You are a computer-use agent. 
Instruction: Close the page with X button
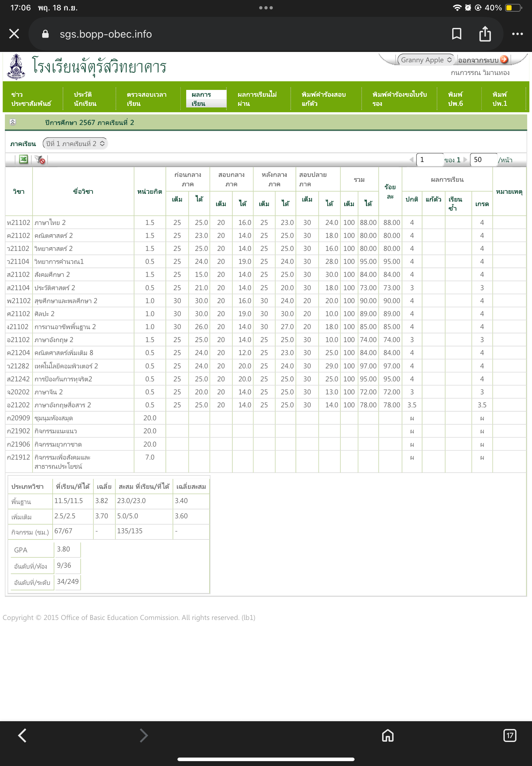pyautogui.click(x=14, y=34)
